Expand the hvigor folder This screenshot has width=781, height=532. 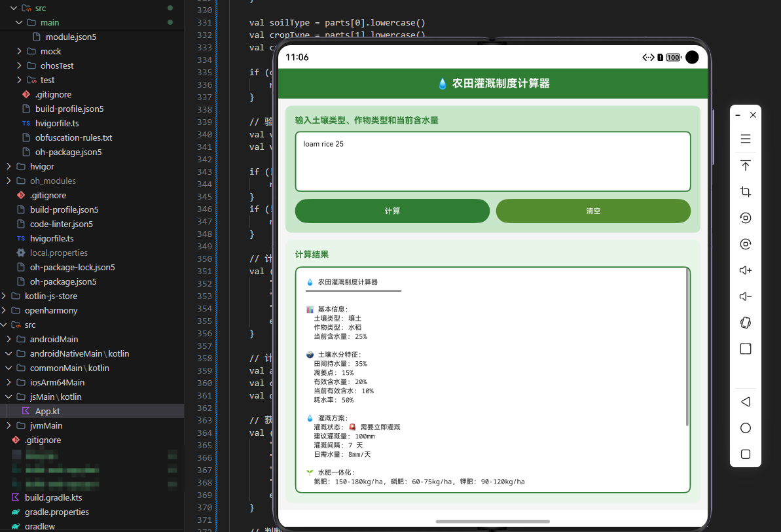point(9,166)
